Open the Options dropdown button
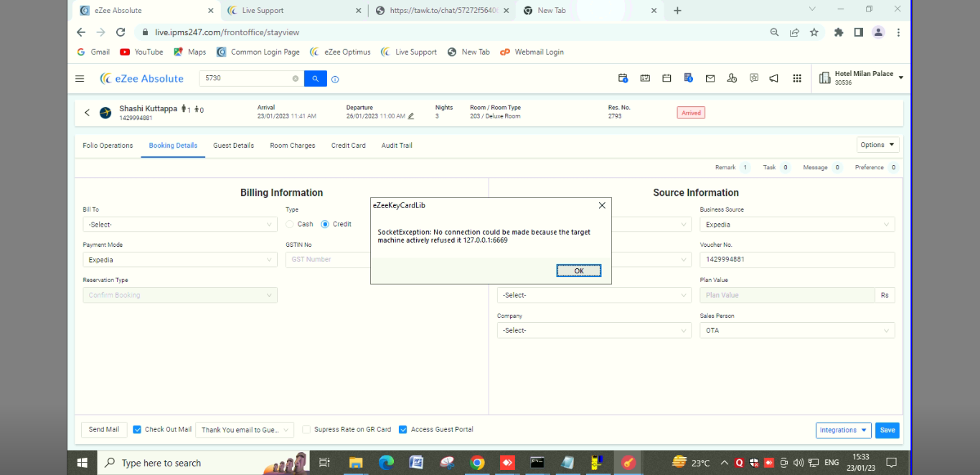Screen dimensions: 980x475 (878, 145)
